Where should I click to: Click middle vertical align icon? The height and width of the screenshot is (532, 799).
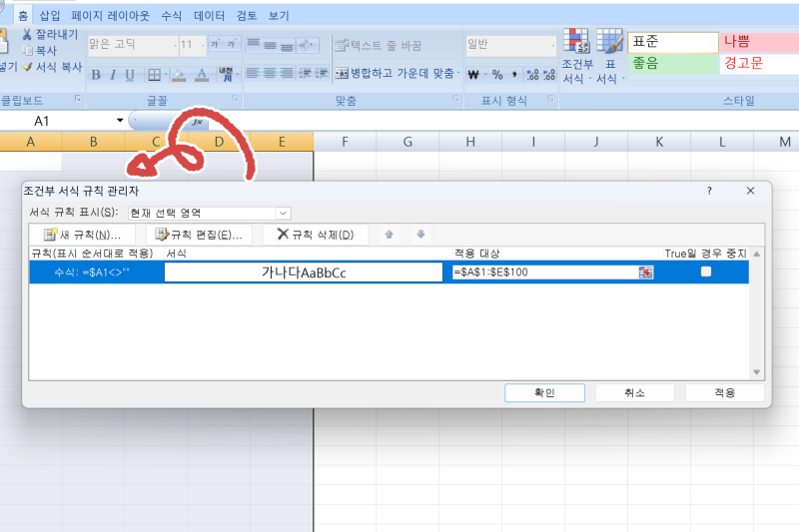[x=270, y=45]
